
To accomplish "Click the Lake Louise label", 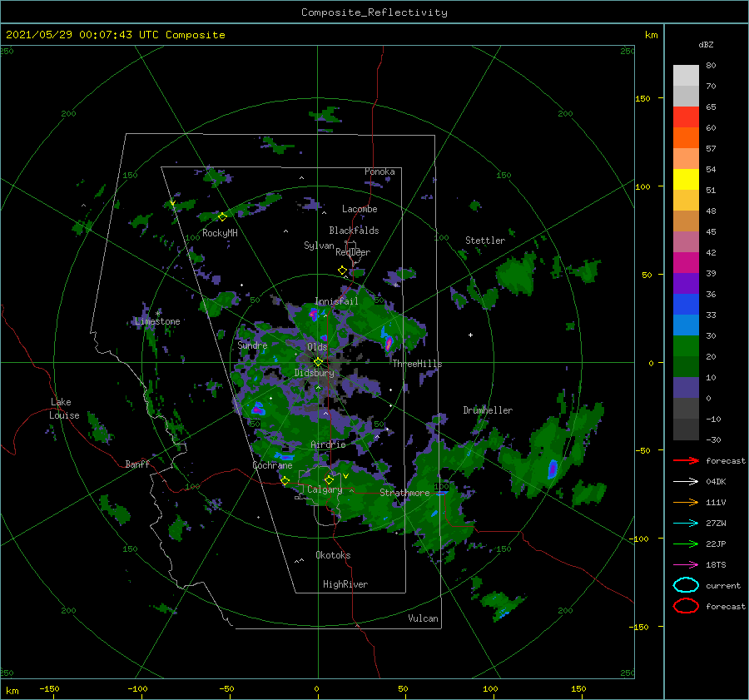I will 65,409.
